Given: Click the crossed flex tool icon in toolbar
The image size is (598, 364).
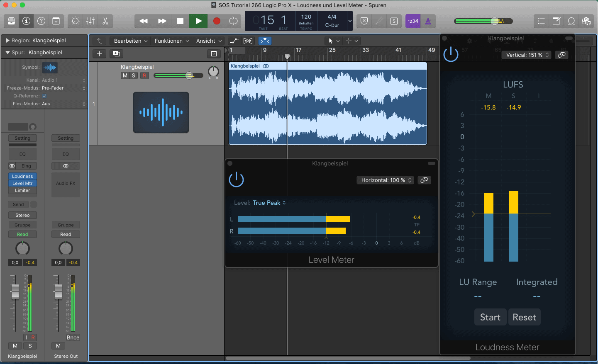Looking at the screenshot, I should click(x=248, y=41).
